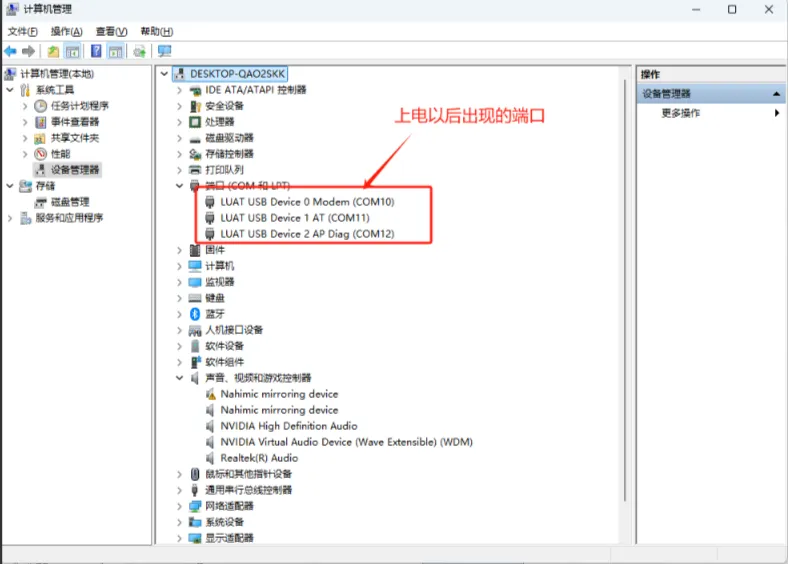This screenshot has height=564, width=788.
Task: Click the Back arrow toolbar icon
Action: tap(10, 51)
